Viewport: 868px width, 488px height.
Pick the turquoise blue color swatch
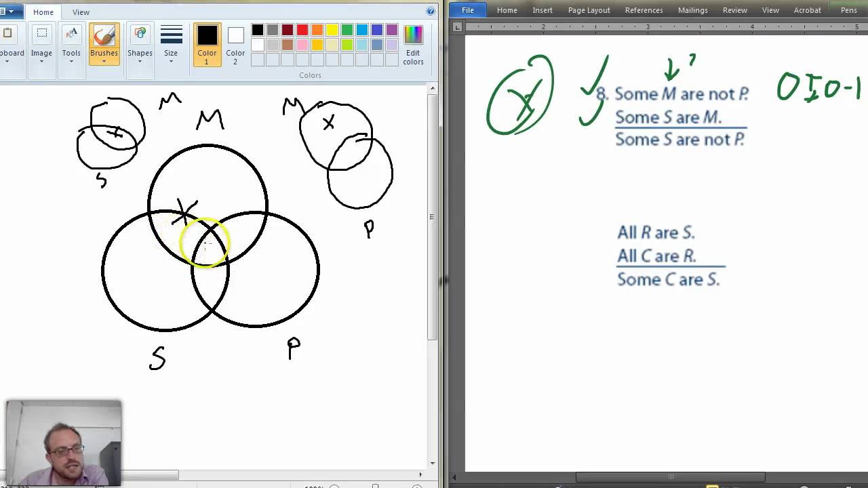[x=362, y=30]
